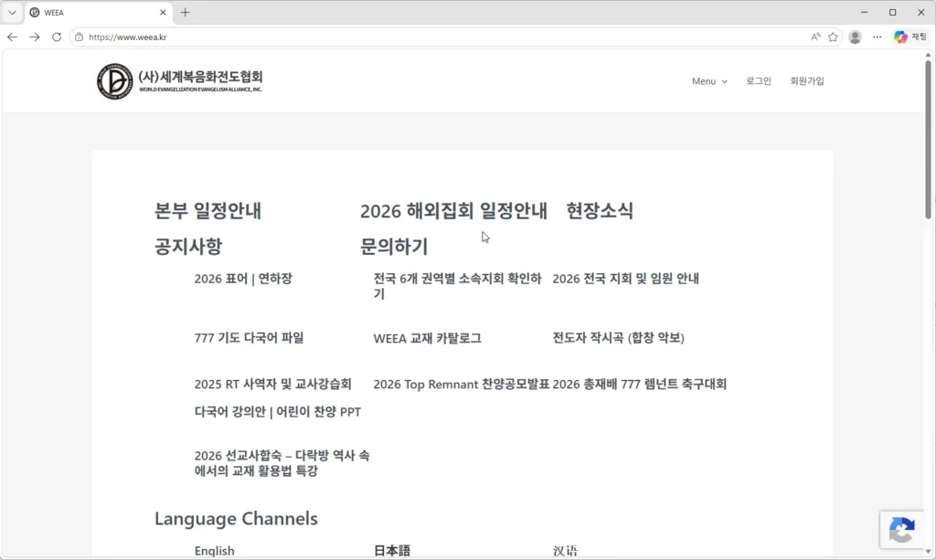Open the 로그인 page
This screenshot has height=560, width=936.
pyautogui.click(x=758, y=81)
